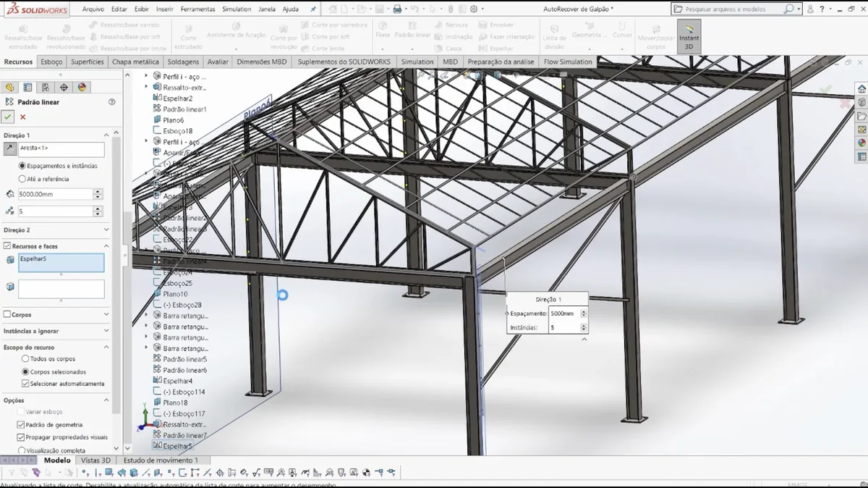Activate the Instant 3D tool
This screenshot has width=868, height=488.
tap(688, 35)
